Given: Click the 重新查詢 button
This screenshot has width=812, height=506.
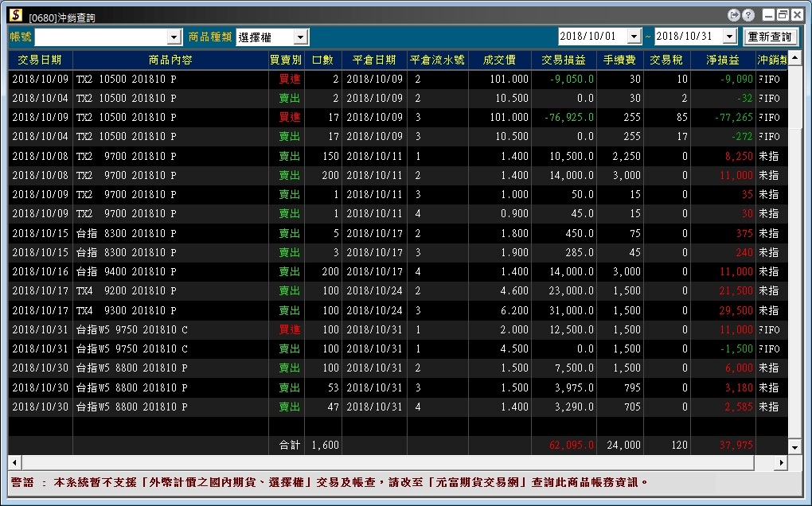Looking at the screenshot, I should [771, 37].
